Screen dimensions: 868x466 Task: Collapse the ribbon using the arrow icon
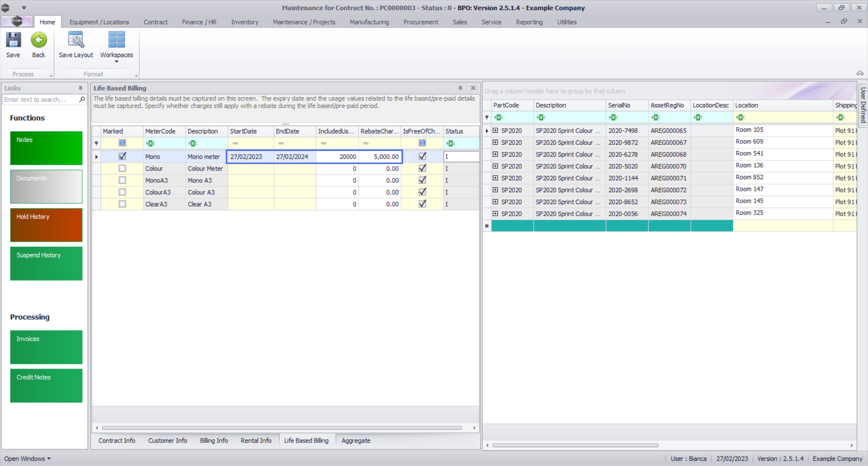point(860,73)
